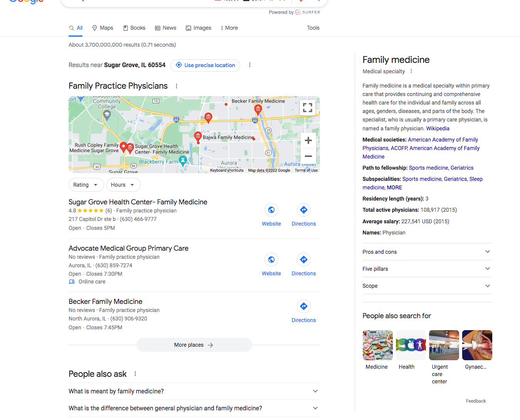520x420 pixels.
Task: Open the More search categories menu
Action: click(229, 28)
